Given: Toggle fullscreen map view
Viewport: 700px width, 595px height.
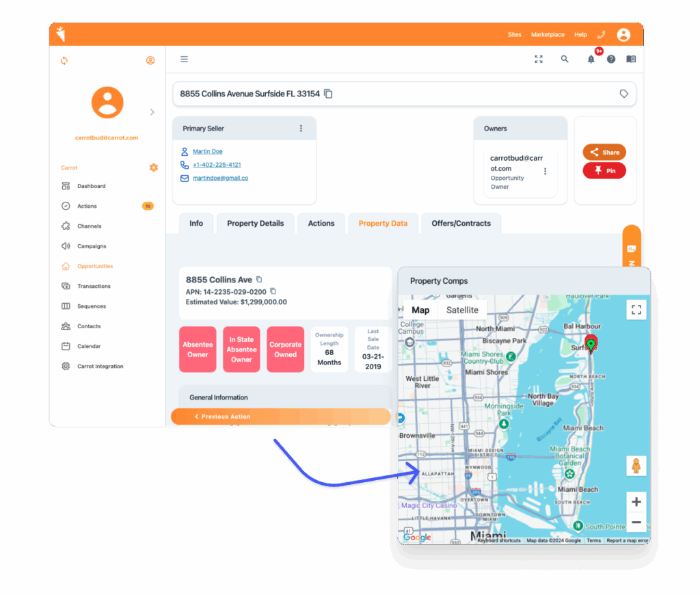Looking at the screenshot, I should [636, 310].
